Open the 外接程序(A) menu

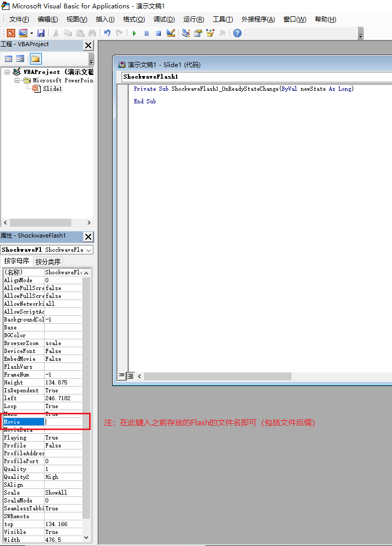[x=258, y=19]
